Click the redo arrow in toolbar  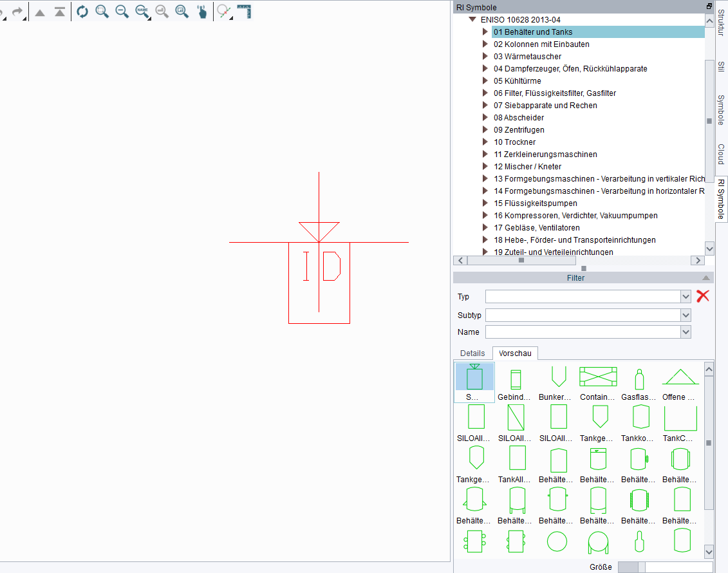point(17,12)
